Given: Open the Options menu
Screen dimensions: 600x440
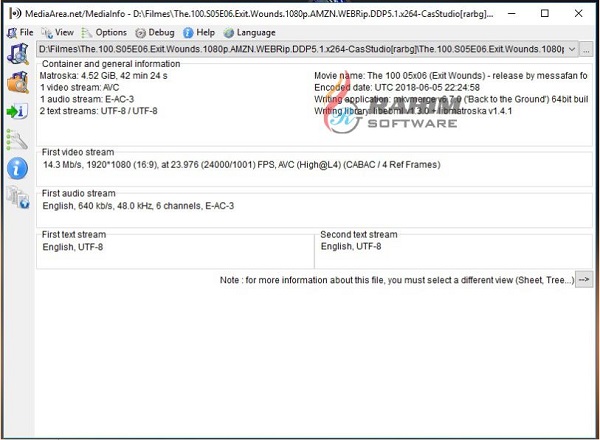Looking at the screenshot, I should click(x=104, y=33).
